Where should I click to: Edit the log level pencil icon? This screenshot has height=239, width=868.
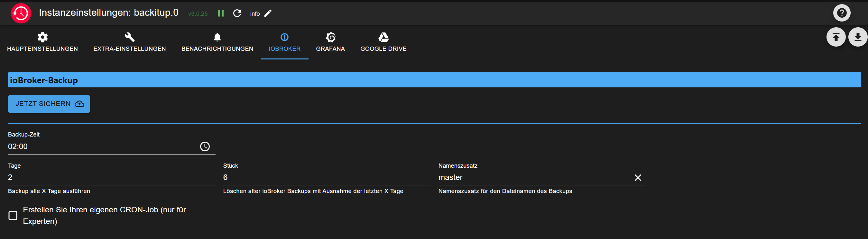pos(268,13)
